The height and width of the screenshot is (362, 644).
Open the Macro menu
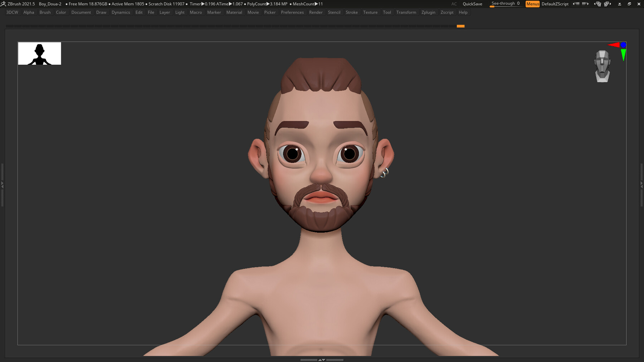[196, 12]
